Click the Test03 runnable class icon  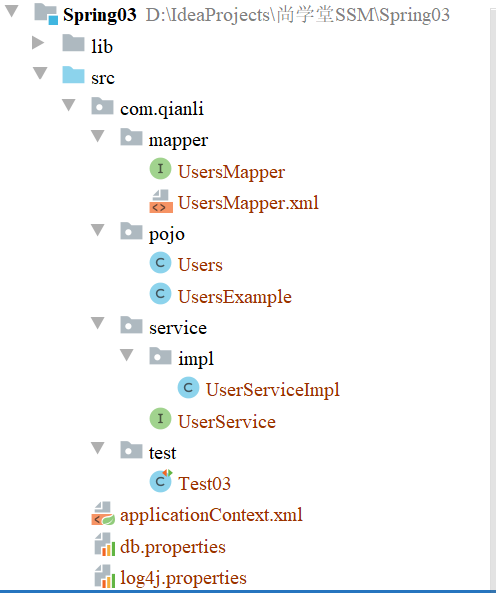161,481
